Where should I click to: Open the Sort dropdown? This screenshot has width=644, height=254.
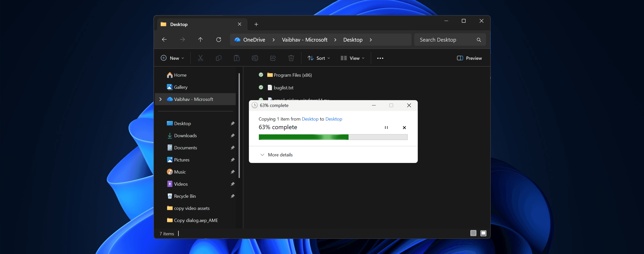click(319, 58)
